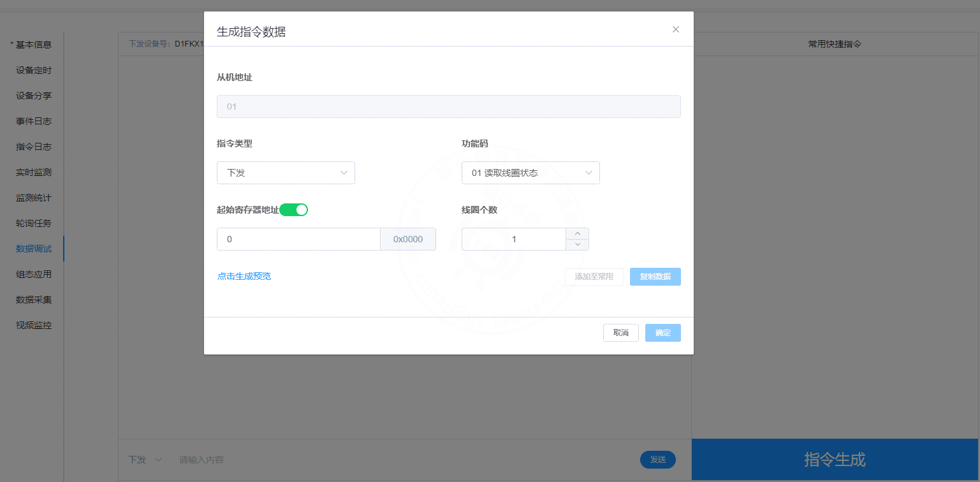The height and width of the screenshot is (482, 980).
Task: Close the 生成指令数据 dialog
Action: 676,29
